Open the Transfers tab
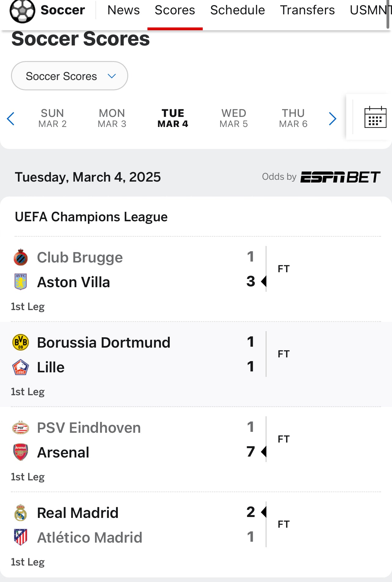 pos(307,10)
